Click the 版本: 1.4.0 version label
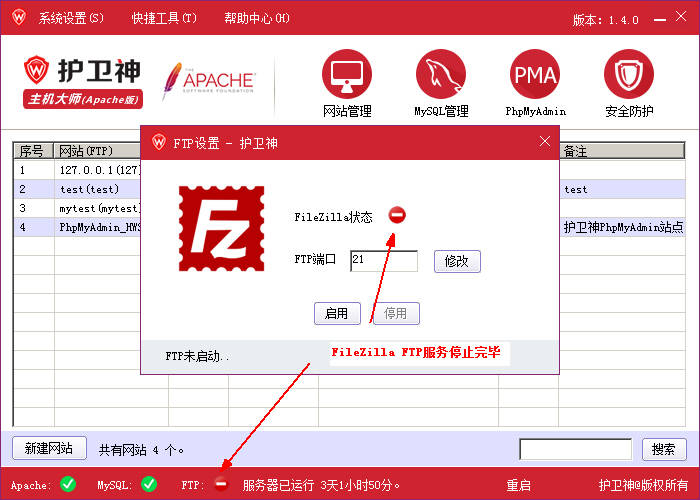 pyautogui.click(x=606, y=20)
